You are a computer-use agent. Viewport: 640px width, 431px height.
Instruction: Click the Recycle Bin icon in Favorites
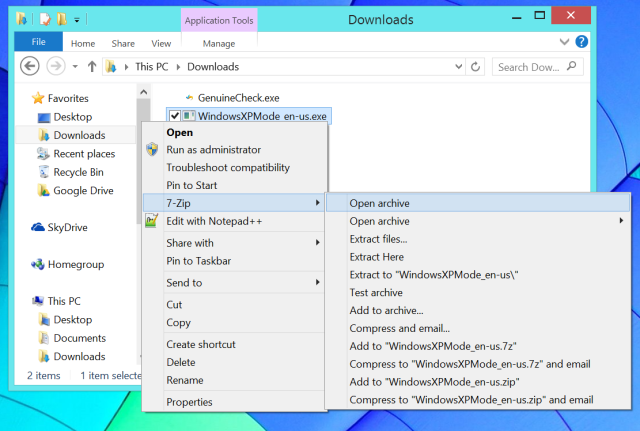click(43, 172)
